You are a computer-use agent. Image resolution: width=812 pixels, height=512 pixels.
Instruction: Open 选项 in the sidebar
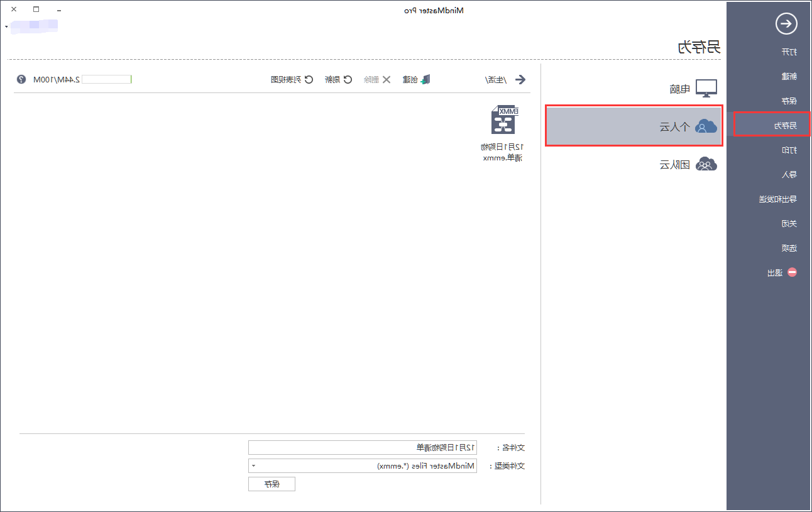coord(789,248)
